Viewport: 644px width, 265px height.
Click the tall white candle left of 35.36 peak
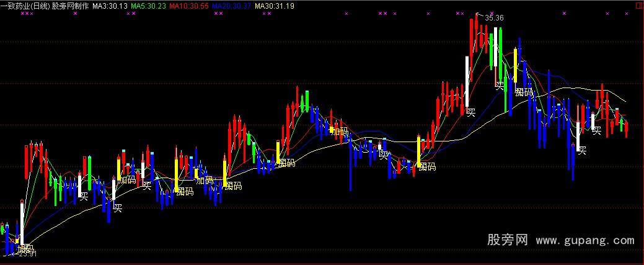(467, 81)
